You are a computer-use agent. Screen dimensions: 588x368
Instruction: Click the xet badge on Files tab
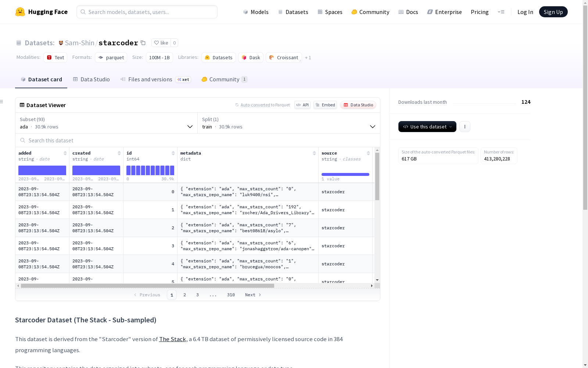(183, 79)
